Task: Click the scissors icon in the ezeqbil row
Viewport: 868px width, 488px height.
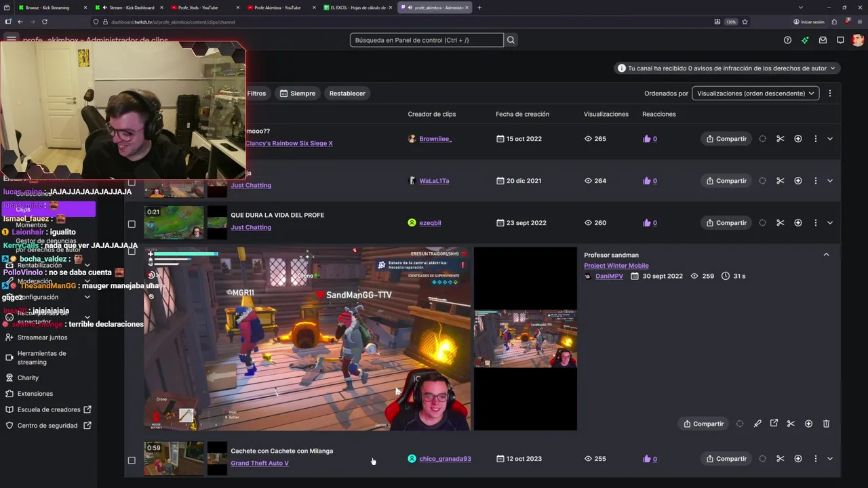Action: click(780, 223)
